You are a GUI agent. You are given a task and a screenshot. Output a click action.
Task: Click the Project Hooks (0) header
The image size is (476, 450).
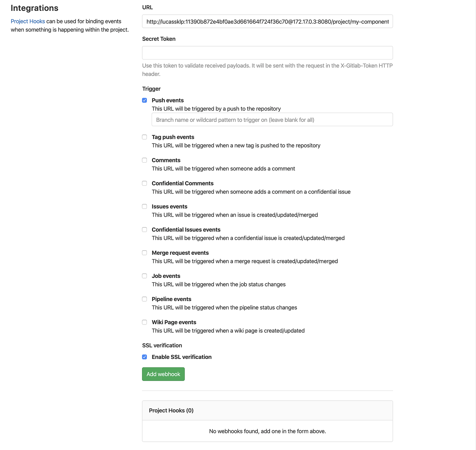[x=171, y=410]
